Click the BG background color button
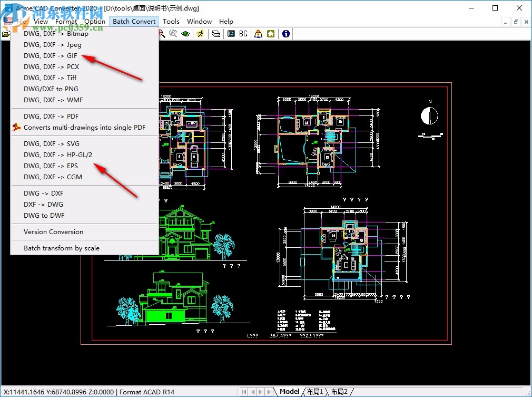The image size is (532, 397). pos(243,34)
